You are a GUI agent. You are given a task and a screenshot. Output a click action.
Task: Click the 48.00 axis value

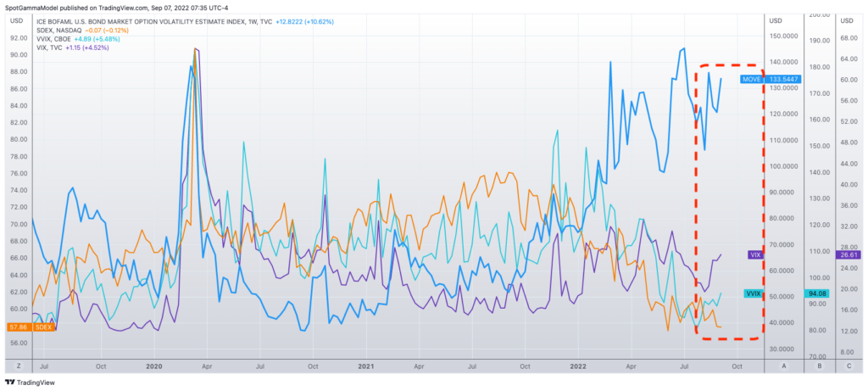point(849,142)
